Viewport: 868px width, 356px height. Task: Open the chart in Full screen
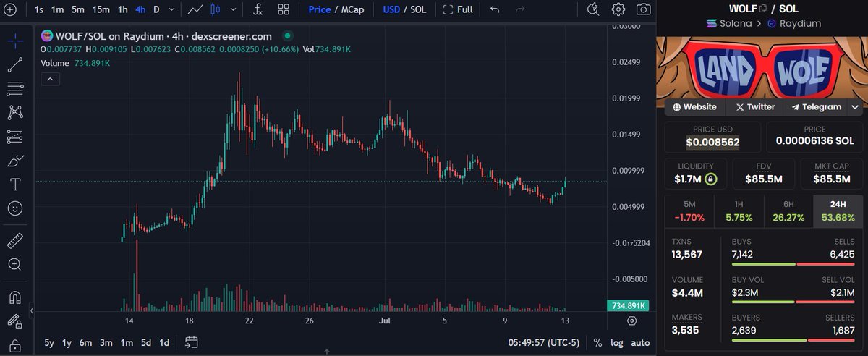pos(458,9)
